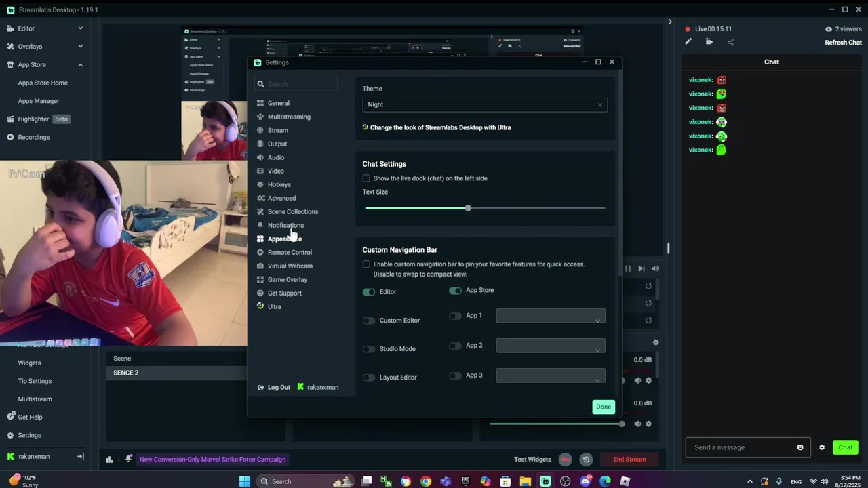Screen dimensions: 868x488
Task: Open Windows Start menu
Action: [x=244, y=481]
